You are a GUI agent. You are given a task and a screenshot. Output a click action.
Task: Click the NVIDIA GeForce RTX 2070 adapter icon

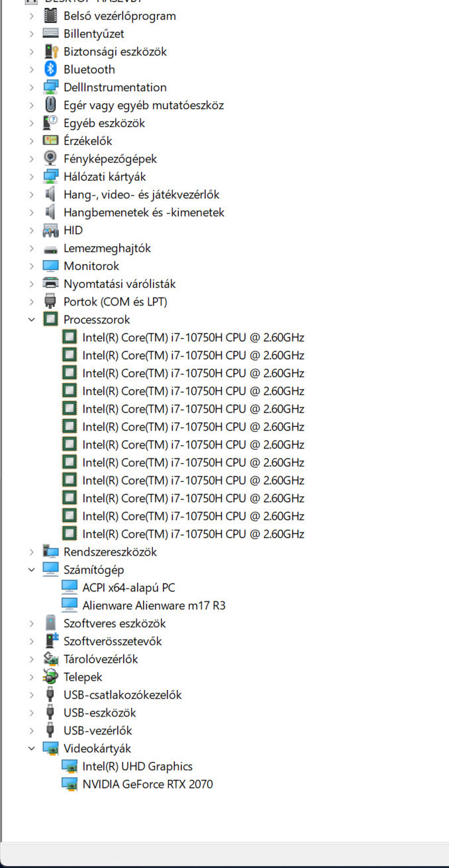click(70, 784)
